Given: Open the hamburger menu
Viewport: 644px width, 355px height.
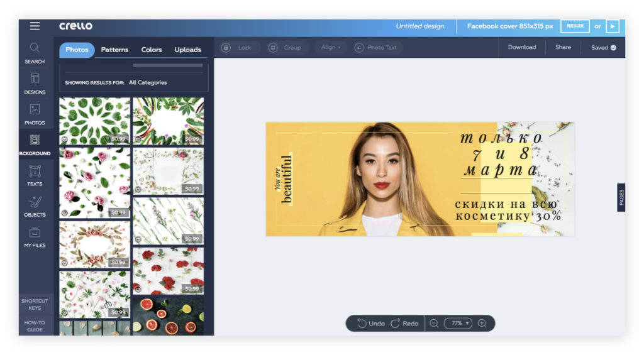Looking at the screenshot, I should [35, 26].
